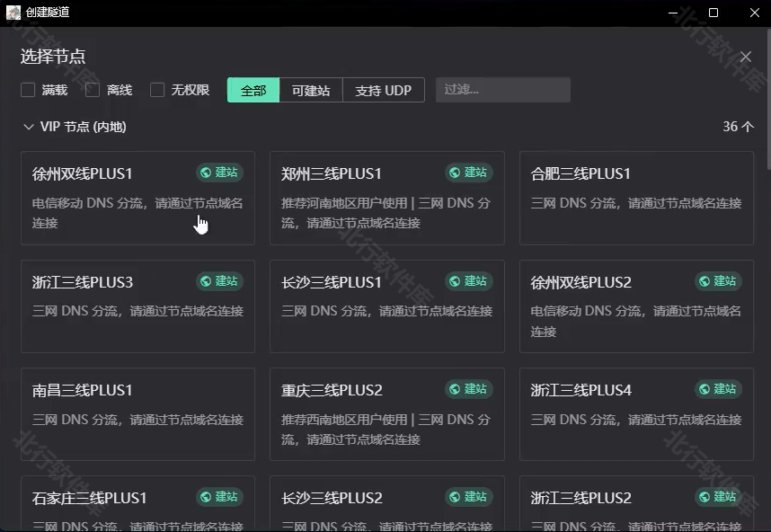Viewport: 771px width, 532px height.
Task: Select the 全部 filter tab
Action: pos(253,90)
